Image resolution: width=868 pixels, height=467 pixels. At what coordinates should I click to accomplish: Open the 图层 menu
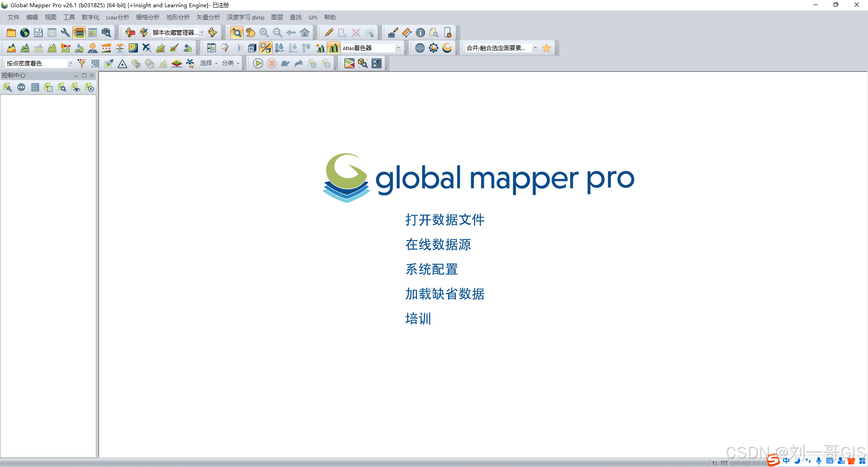[277, 17]
